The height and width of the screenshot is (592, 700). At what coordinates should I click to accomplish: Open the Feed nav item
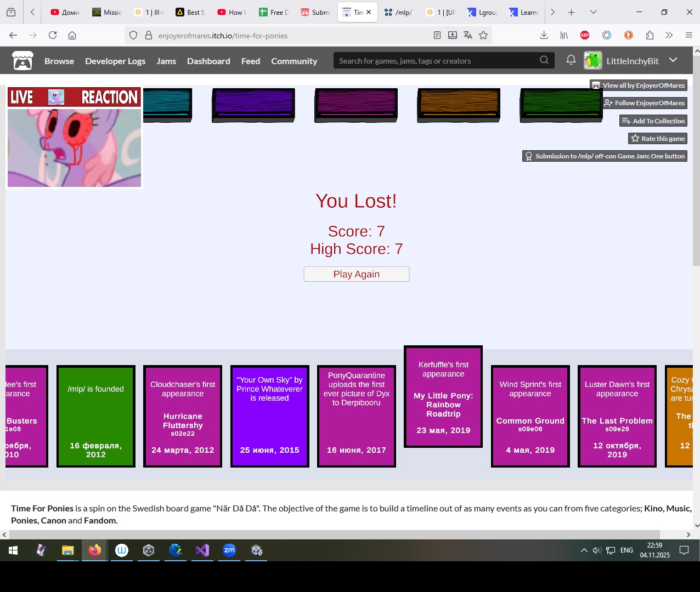coord(251,61)
